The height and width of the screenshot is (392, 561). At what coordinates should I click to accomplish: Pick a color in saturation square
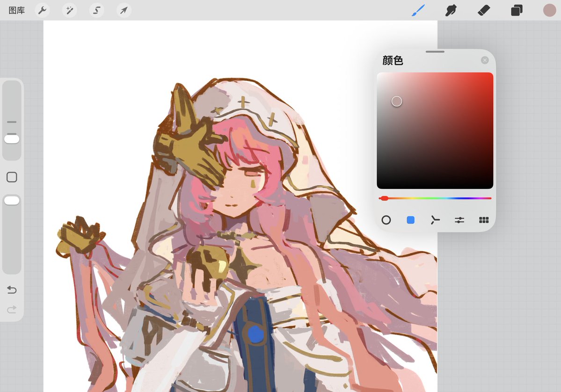(435, 131)
